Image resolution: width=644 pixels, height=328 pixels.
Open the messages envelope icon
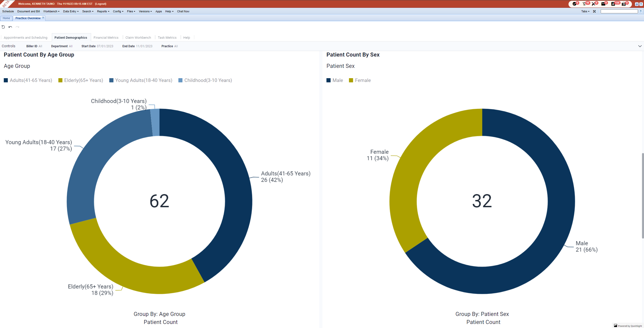[603, 4]
